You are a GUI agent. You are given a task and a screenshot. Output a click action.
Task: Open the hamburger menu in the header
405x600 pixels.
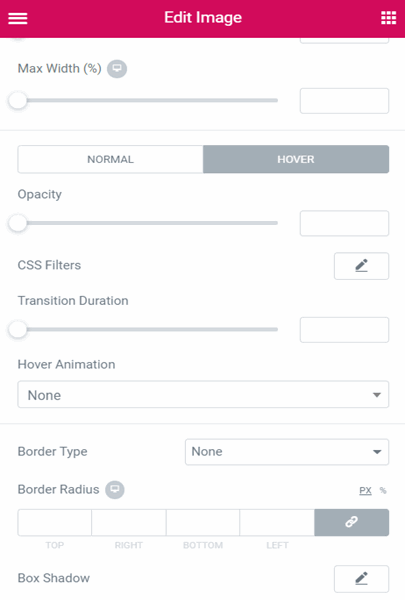pyautogui.click(x=18, y=18)
